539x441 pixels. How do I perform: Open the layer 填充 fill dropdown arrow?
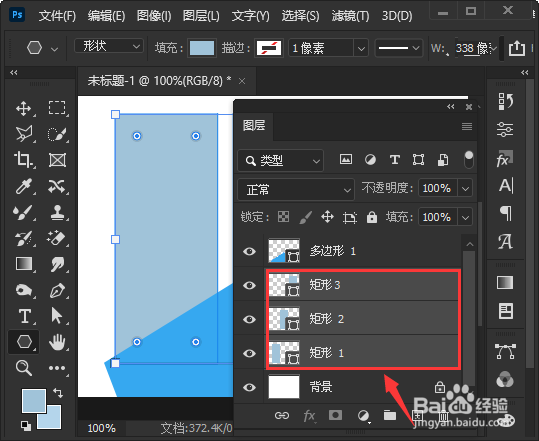point(465,217)
